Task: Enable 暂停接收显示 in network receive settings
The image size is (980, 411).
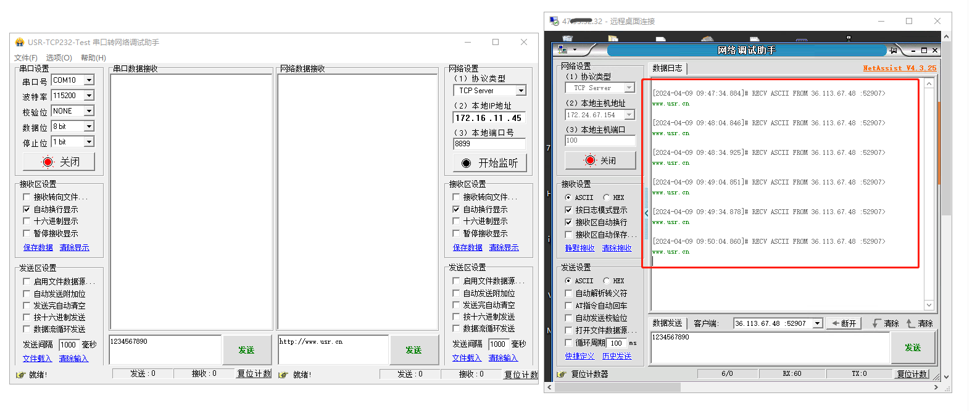Action: coord(456,233)
